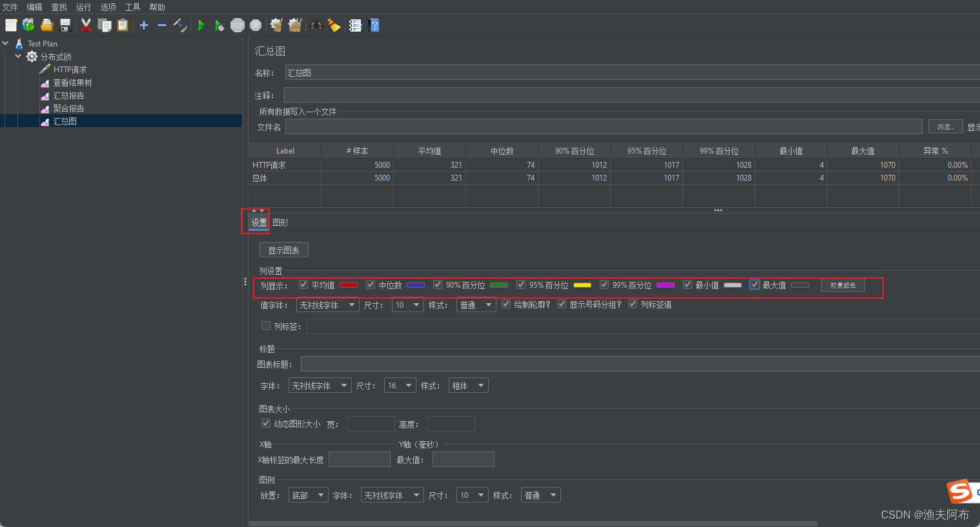Open the legend 放置 底部 dropdown
This screenshot has width=980, height=527.
point(309,495)
